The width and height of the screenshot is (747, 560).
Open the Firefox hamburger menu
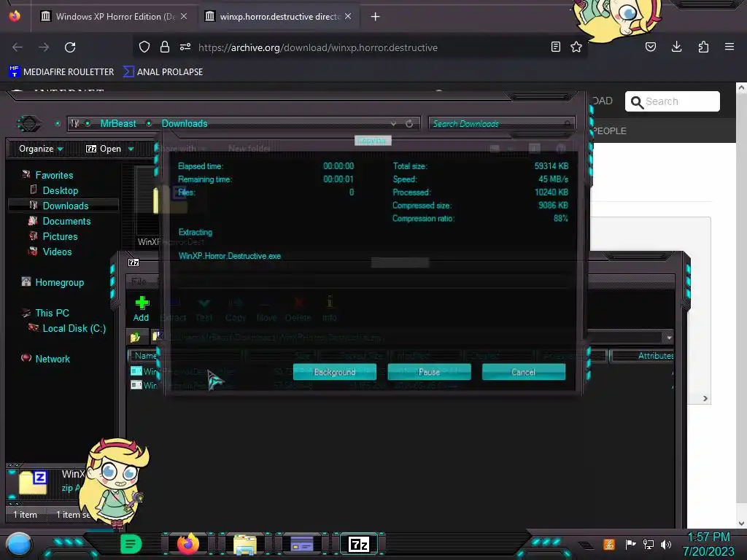tap(729, 47)
